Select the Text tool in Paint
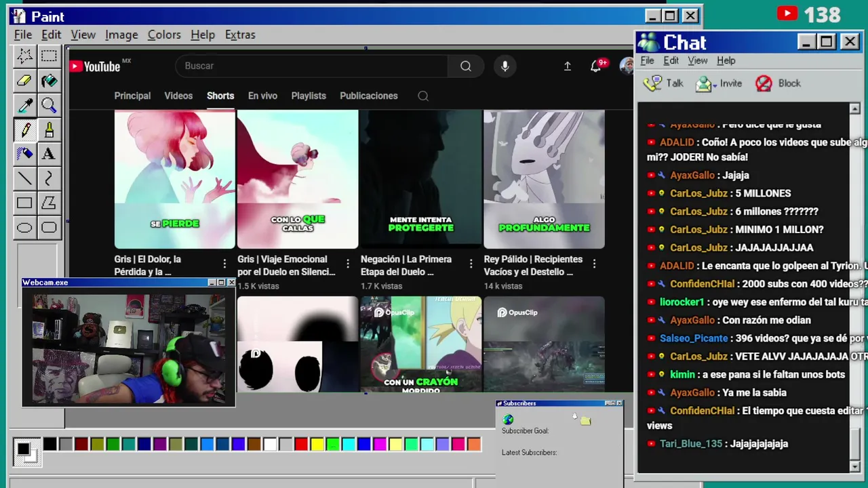The height and width of the screenshot is (488, 868). [x=49, y=153]
